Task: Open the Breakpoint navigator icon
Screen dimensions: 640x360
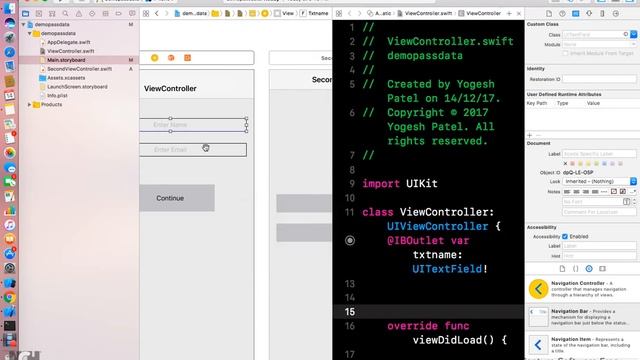Action: [x=118, y=13]
